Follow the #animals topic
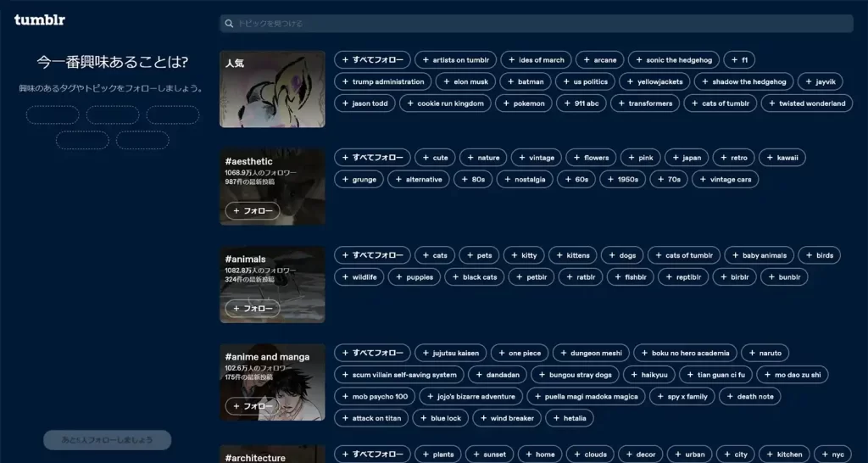Screen dimensions: 868x463 tap(252, 309)
